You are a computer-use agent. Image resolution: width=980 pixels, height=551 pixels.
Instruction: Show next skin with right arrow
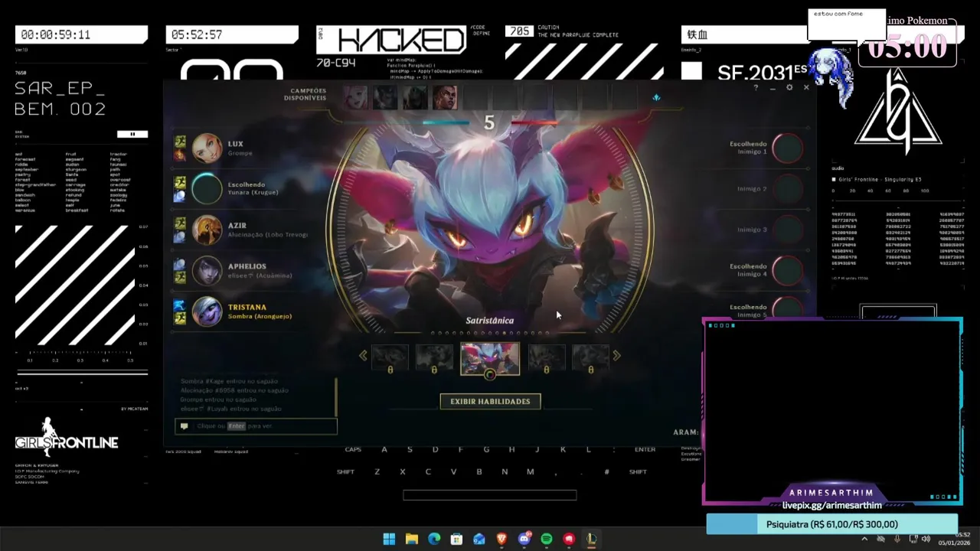click(616, 355)
